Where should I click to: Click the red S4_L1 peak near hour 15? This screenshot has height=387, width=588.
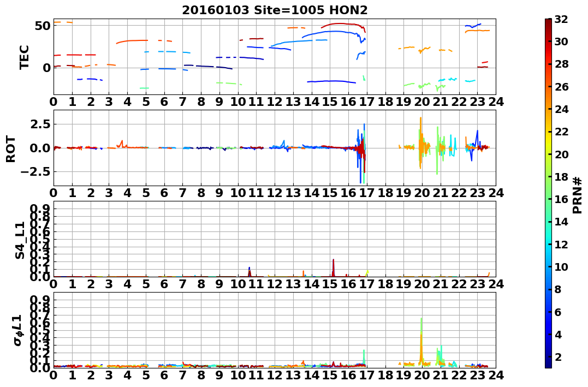tap(334, 268)
